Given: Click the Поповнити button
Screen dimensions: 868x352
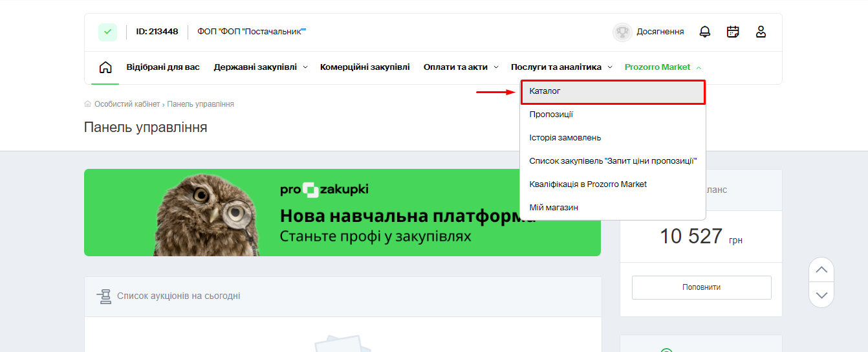Looking at the screenshot, I should (701, 287).
